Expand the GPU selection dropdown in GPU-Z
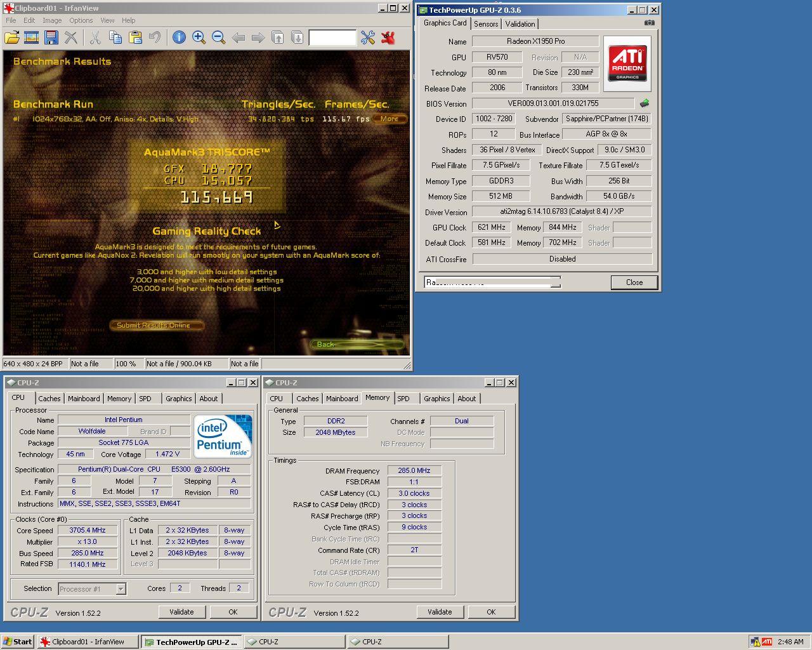The image size is (812, 650). pyautogui.click(x=556, y=282)
